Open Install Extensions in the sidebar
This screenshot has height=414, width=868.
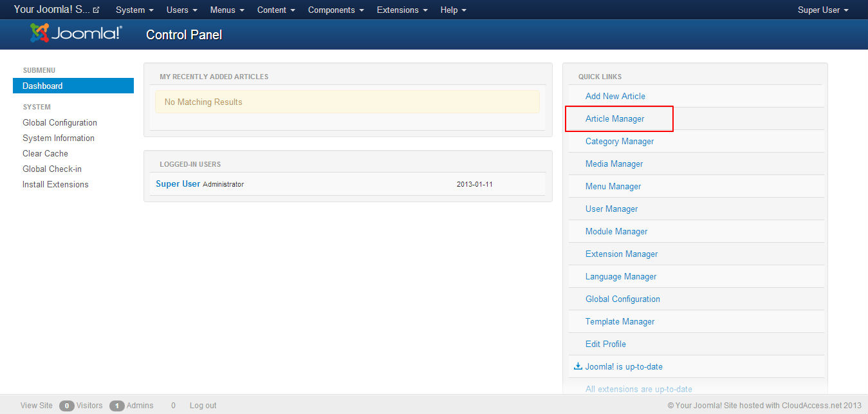pyautogui.click(x=55, y=184)
